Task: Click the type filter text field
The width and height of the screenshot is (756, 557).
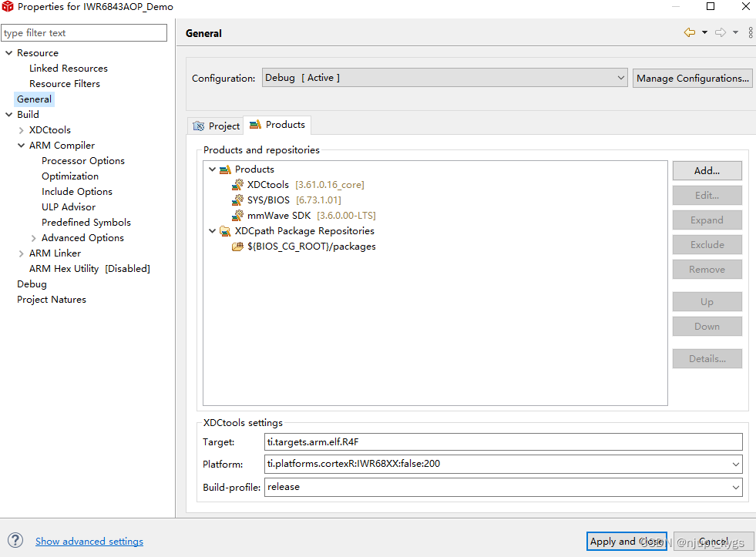Action: point(84,33)
